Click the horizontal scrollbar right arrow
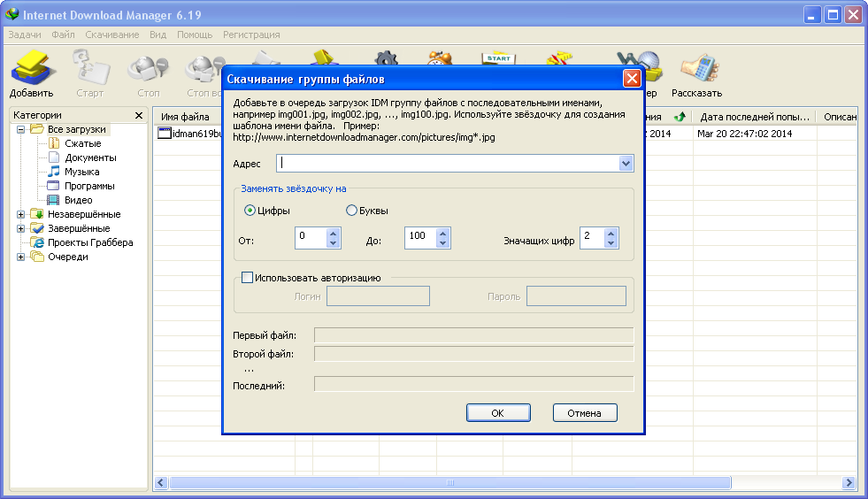This screenshot has width=868, height=499. point(848,482)
